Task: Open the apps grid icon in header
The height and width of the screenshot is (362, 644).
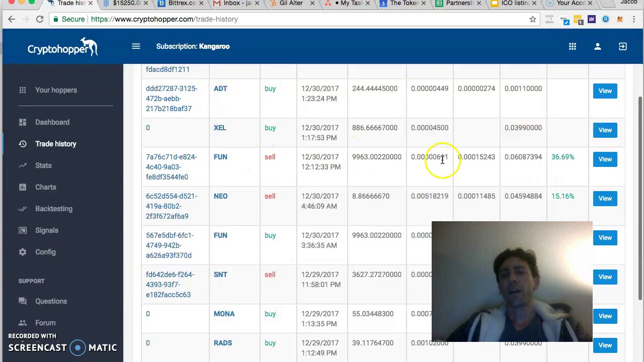Action: coord(573,46)
